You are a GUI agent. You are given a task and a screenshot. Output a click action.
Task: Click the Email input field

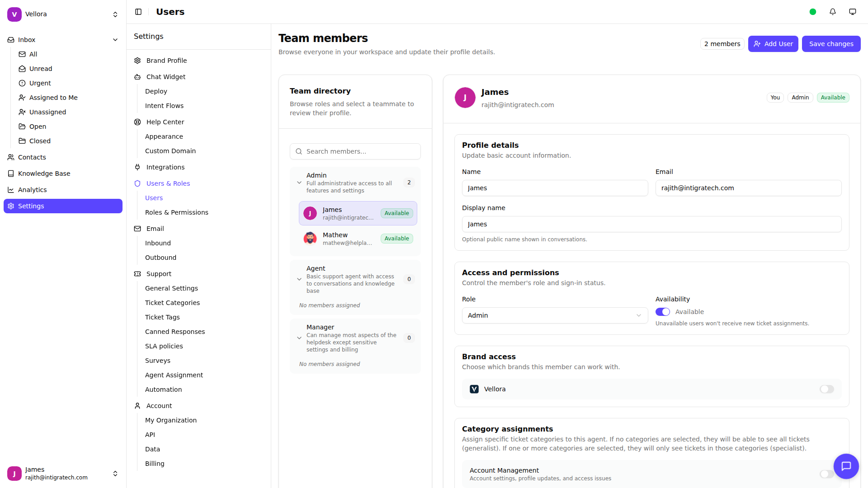tap(748, 188)
